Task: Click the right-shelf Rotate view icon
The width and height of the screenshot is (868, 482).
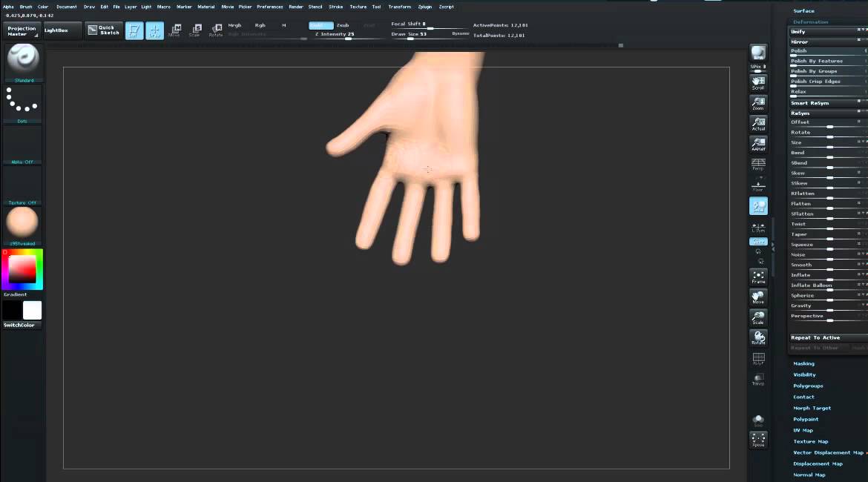Action: [x=758, y=337]
